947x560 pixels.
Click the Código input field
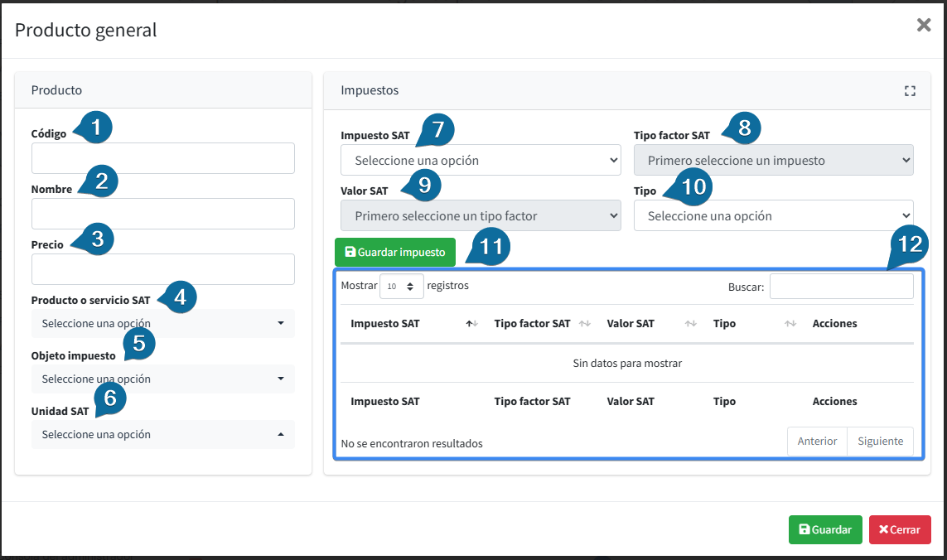tap(163, 158)
